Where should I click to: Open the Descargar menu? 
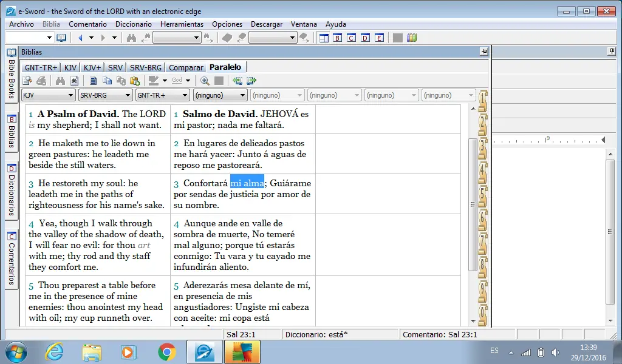(267, 24)
